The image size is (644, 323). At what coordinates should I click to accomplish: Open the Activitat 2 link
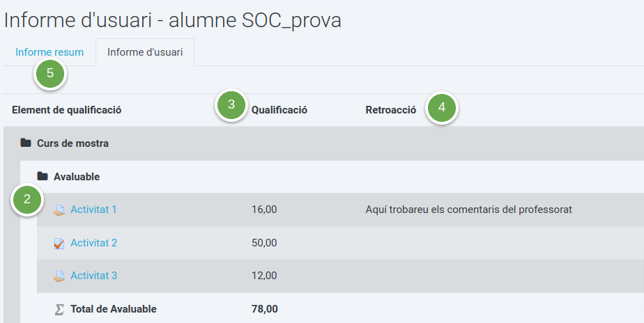94,242
